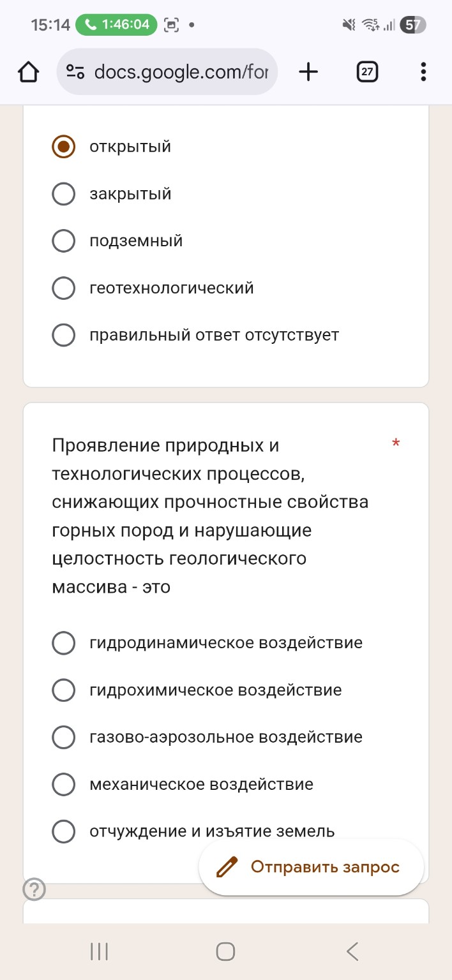Tap the Отправить запрос button
Viewport: 452px width, 980px height.
click(x=311, y=867)
